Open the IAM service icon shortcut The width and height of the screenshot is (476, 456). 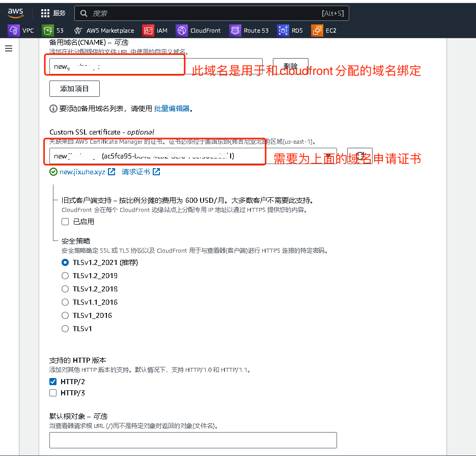148,31
